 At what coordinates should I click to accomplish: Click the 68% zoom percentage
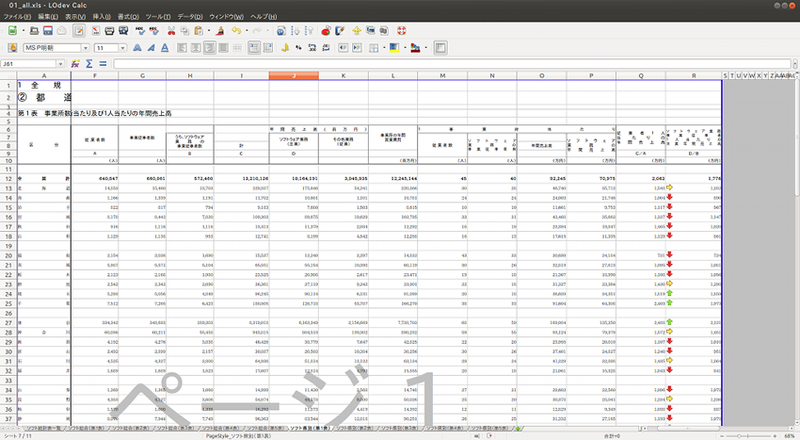click(x=788, y=436)
